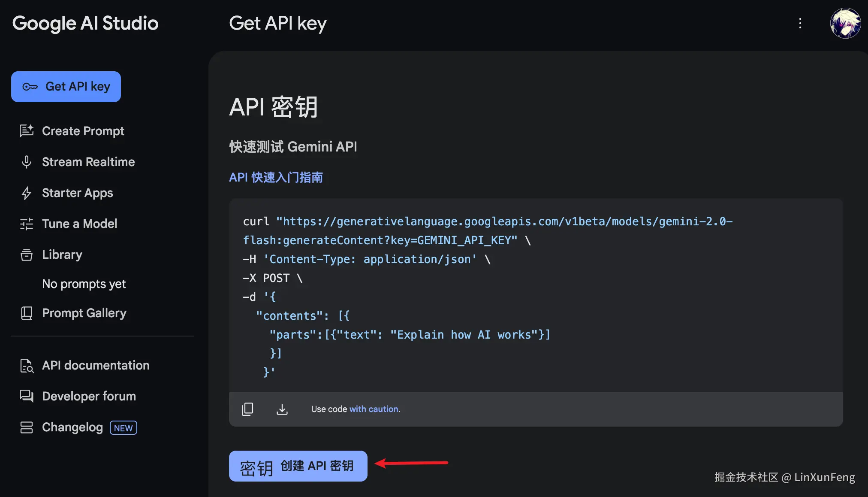Image resolution: width=868 pixels, height=497 pixels.
Task: Open the Changelog menu item
Action: click(72, 427)
